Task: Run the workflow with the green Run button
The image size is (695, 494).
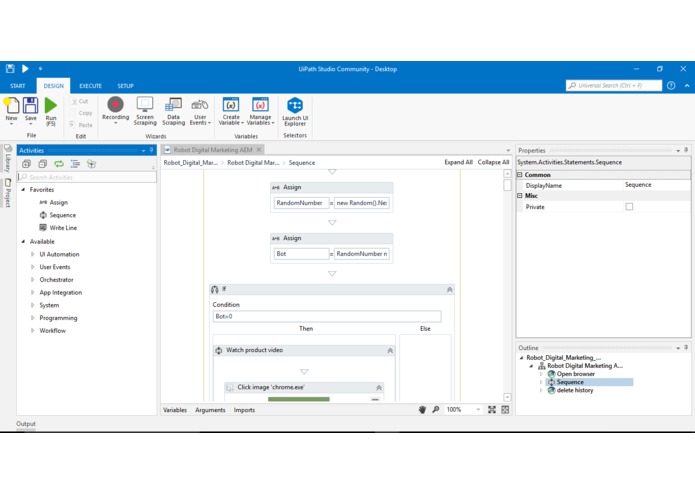Action: pos(51,112)
